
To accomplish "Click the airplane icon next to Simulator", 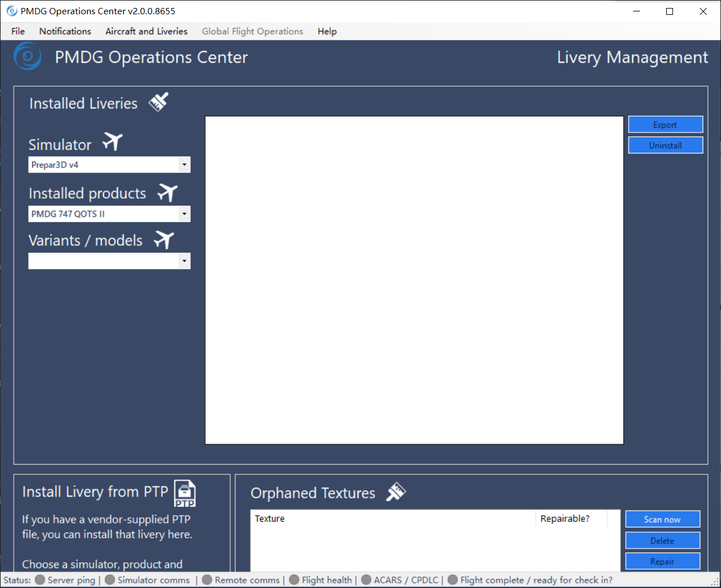I will [113, 142].
